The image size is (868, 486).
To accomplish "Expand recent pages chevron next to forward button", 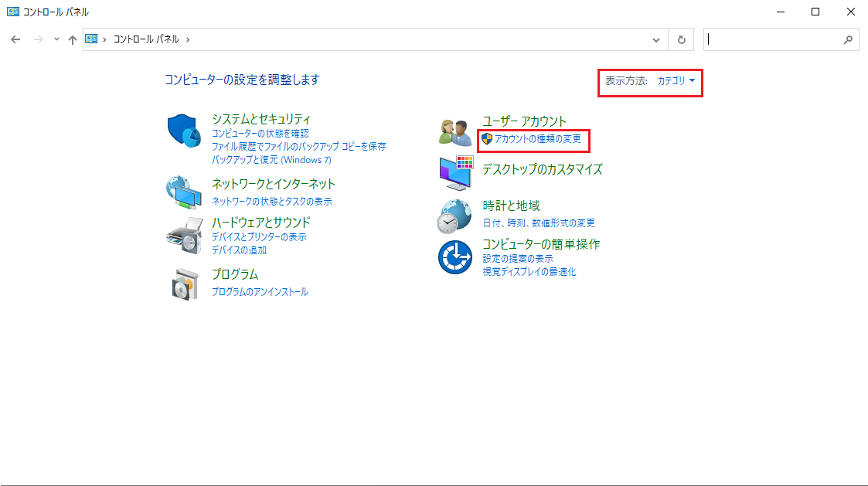I will coord(55,39).
